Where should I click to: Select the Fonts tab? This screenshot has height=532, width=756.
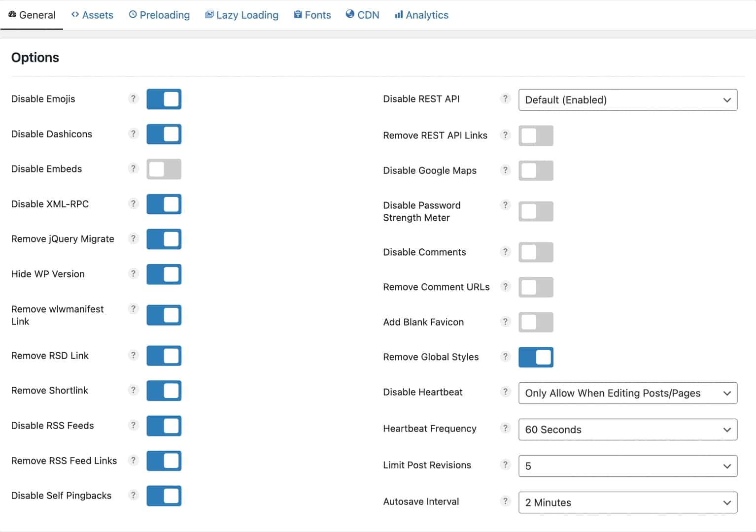click(x=312, y=15)
